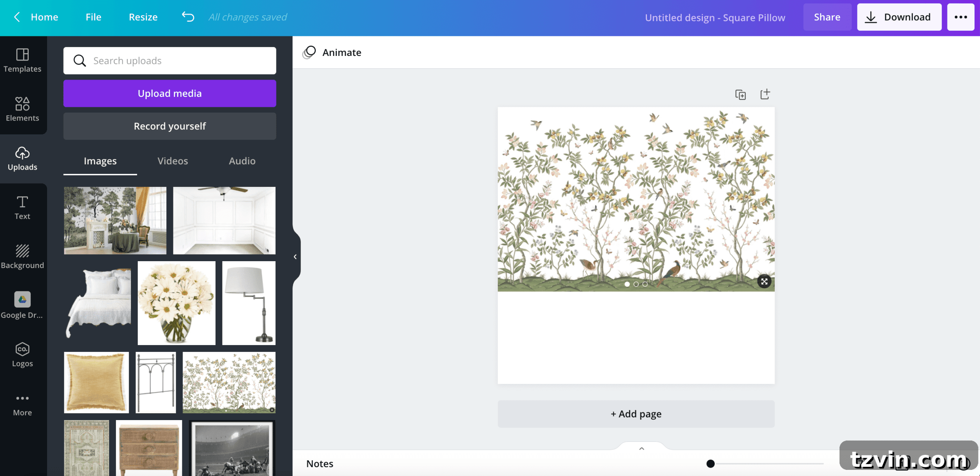This screenshot has width=980, height=476.
Task: Collapse the side panel with the arrow handle
Action: (295, 257)
